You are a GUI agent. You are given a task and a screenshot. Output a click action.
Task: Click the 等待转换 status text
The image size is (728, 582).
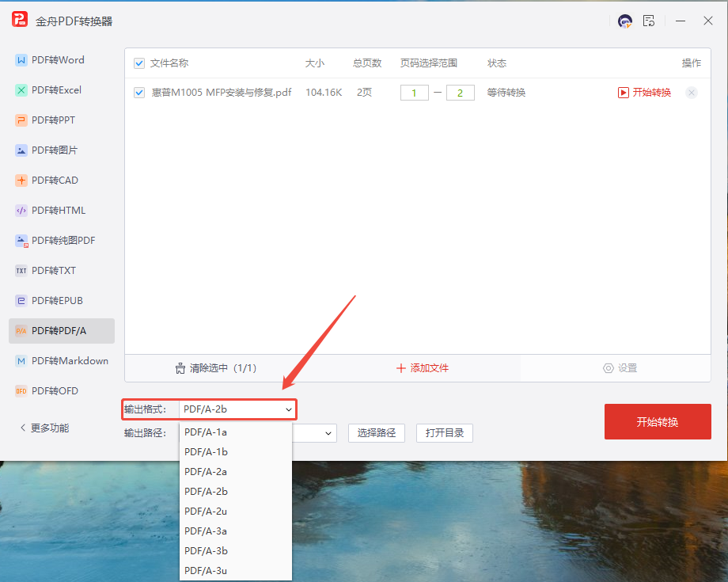point(506,93)
